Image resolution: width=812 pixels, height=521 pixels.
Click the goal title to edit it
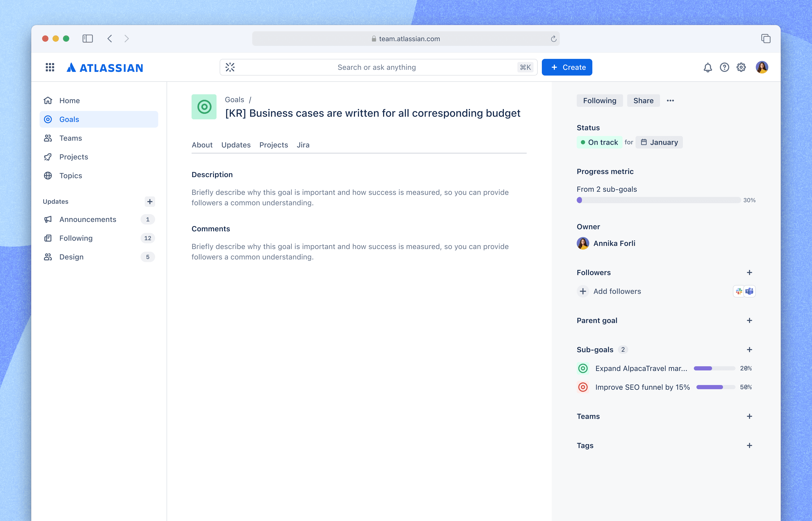pos(373,113)
